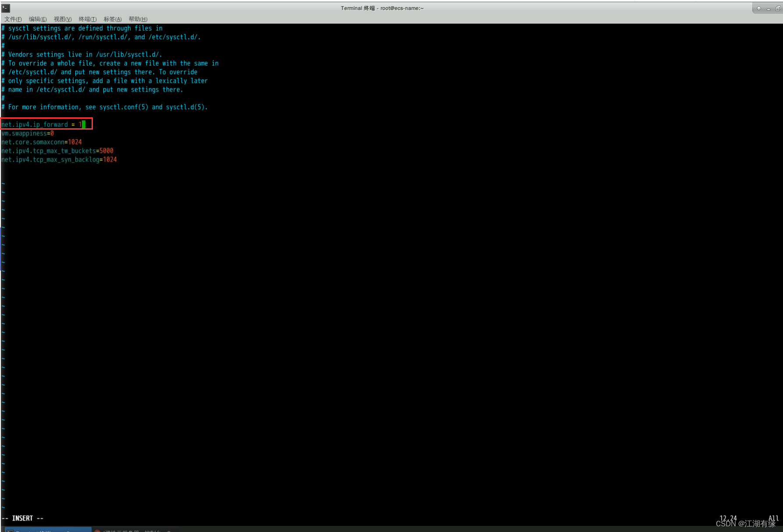
Task: Click the tcp_max_tw_buckets=5000 line
Action: pyautogui.click(x=57, y=151)
